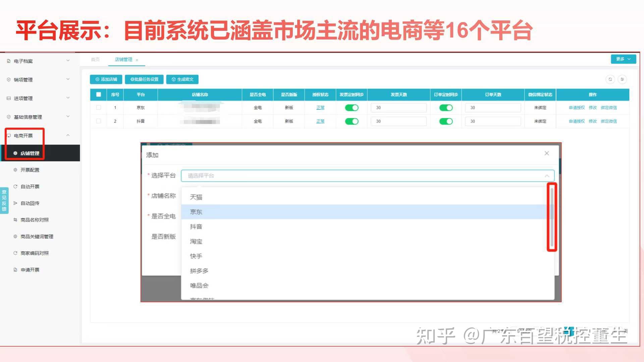The width and height of the screenshot is (644, 362).
Task: Click the 进项管理 sidebar icon
Action: pyautogui.click(x=9, y=98)
